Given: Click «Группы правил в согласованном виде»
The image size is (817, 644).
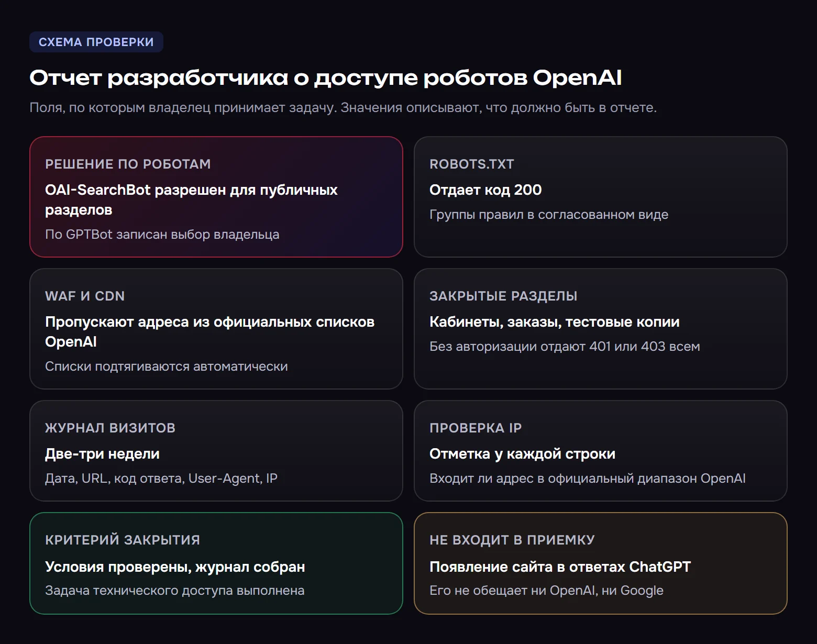Looking at the screenshot, I should [549, 214].
